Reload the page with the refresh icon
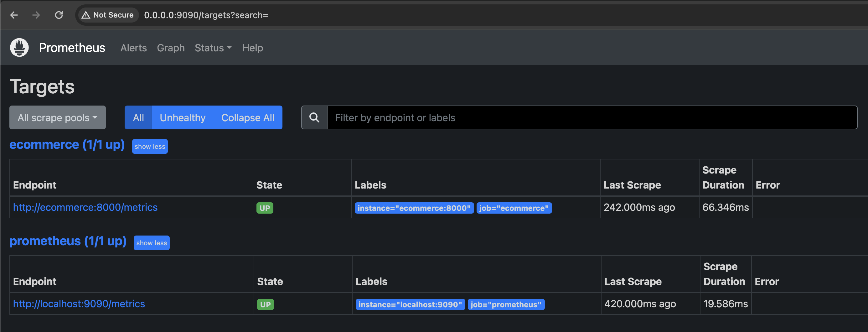Image resolution: width=868 pixels, height=332 pixels. pyautogui.click(x=59, y=15)
